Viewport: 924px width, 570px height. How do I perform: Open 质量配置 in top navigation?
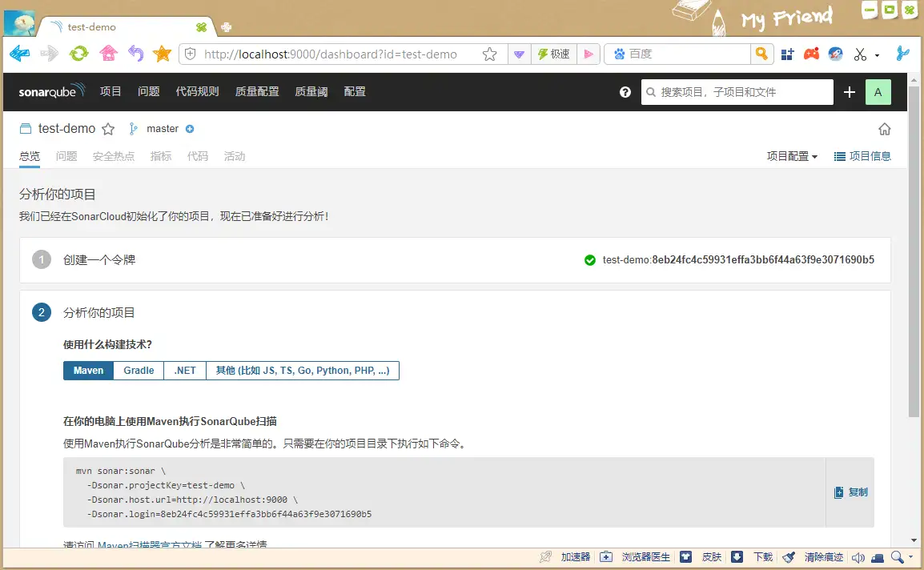257,92
